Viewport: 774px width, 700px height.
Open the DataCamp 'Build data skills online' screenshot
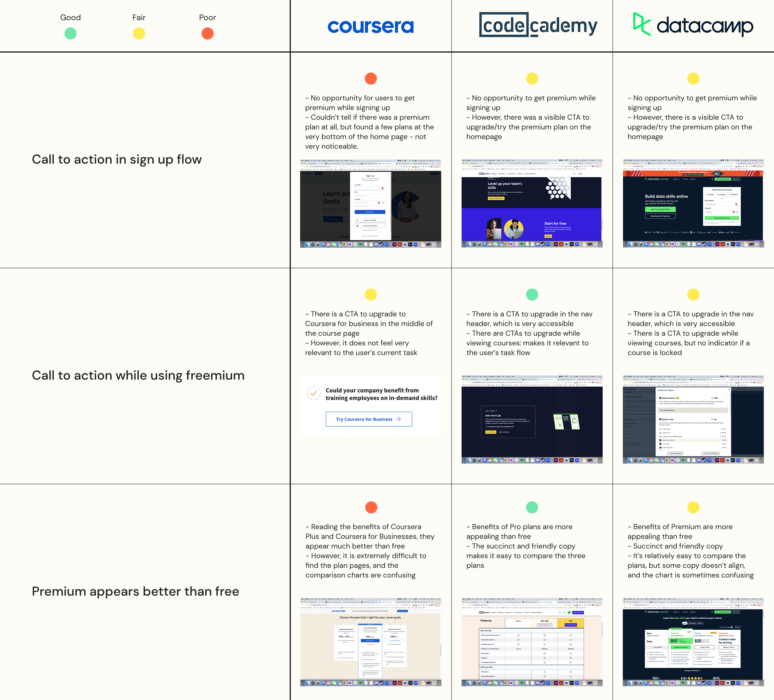pos(693,203)
